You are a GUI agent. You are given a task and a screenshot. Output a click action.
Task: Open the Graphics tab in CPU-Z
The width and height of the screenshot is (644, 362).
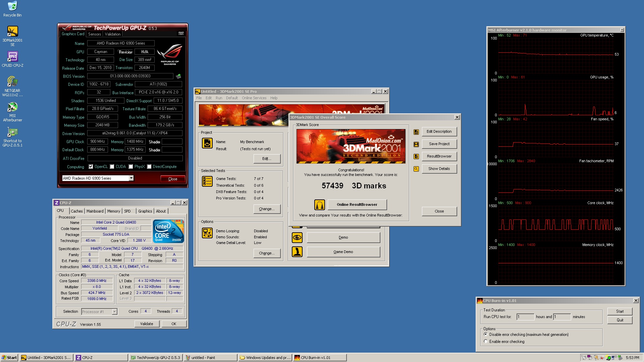pos(145,211)
